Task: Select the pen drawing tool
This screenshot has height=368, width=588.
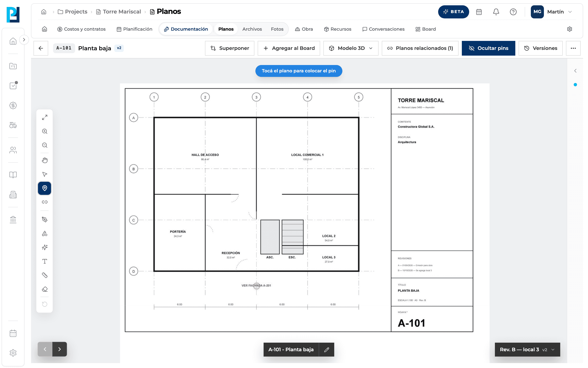Action: click(45, 220)
